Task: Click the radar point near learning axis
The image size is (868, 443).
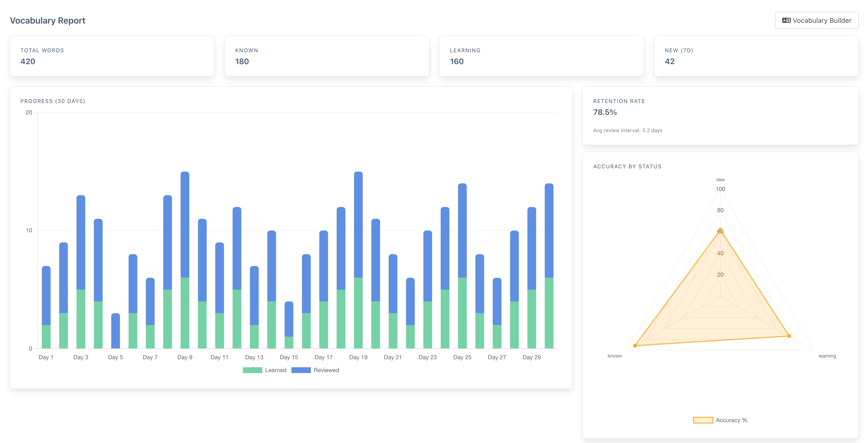Action: point(789,336)
